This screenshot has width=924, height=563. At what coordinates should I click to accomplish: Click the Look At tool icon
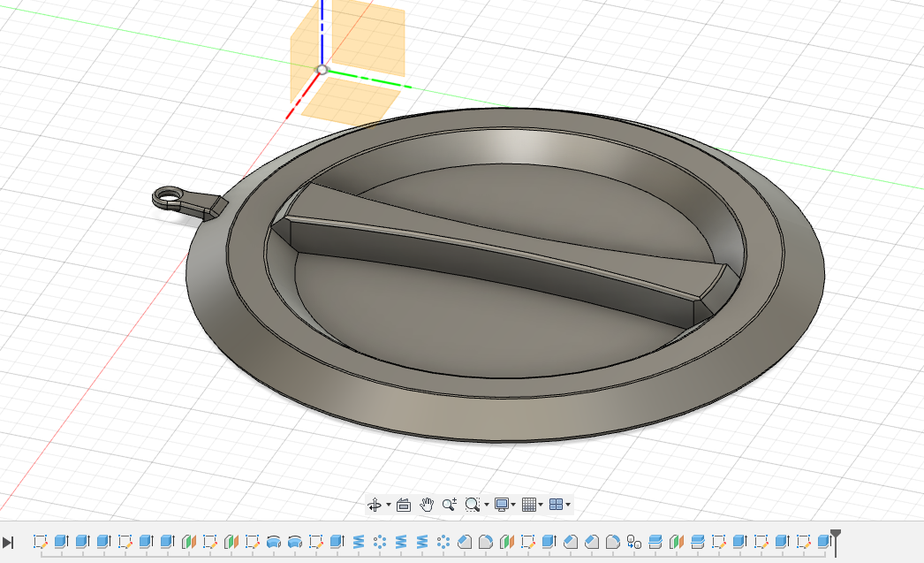coord(404,505)
